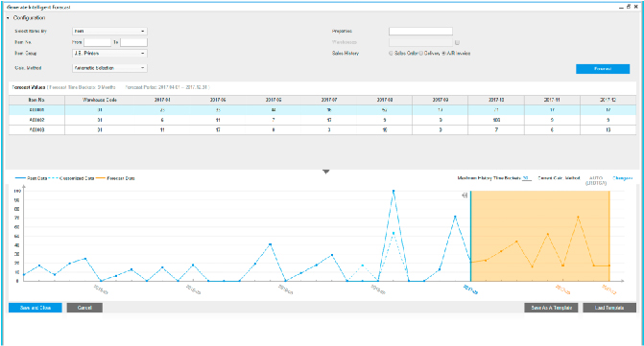
Task: Click the blue Forecast button
Action: tap(603, 69)
